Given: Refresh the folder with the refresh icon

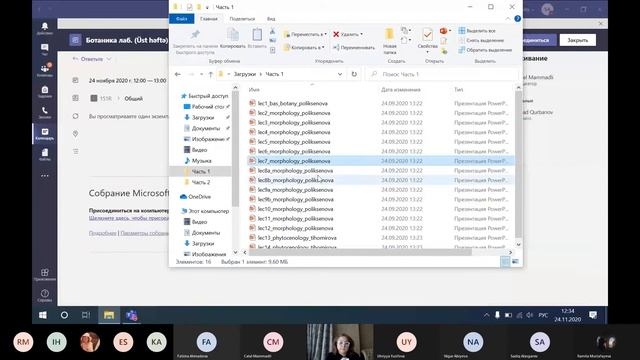Looking at the screenshot, I should 354,74.
